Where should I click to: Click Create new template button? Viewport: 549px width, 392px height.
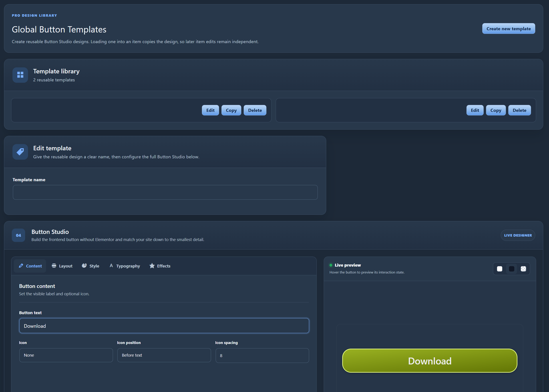[509, 29]
